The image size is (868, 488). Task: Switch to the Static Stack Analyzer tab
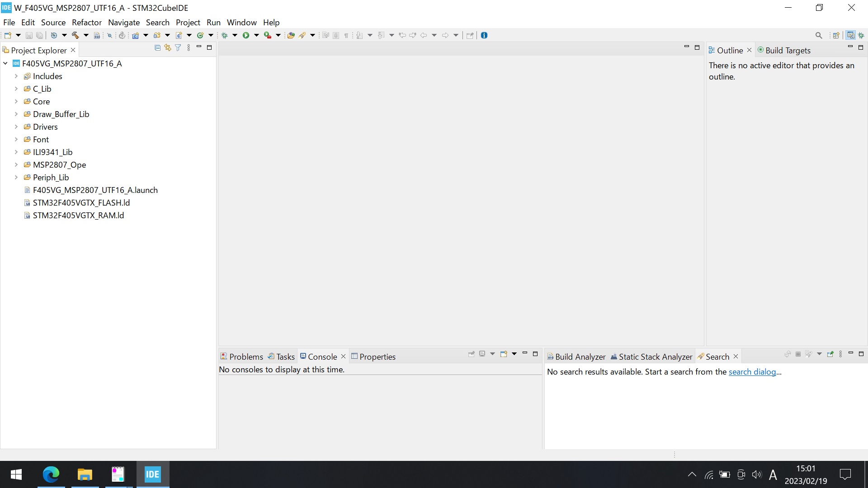pyautogui.click(x=651, y=357)
